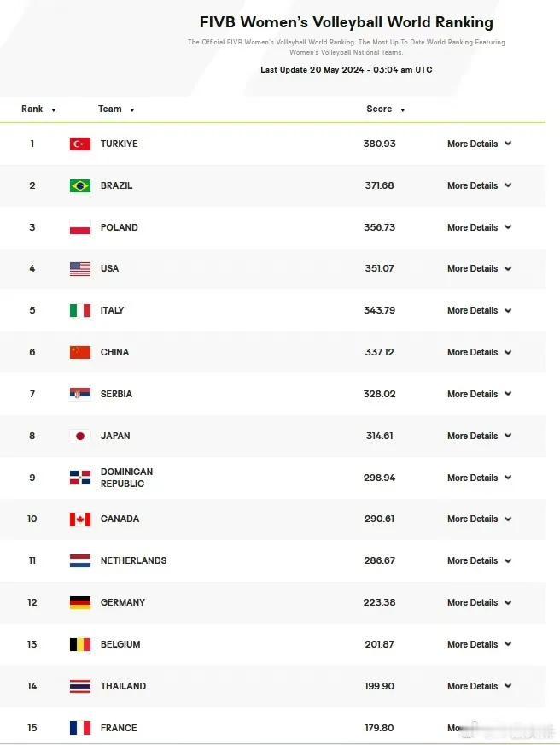The image size is (560, 745).
Task: Sort table by Rank column arrow
Action: (x=54, y=109)
